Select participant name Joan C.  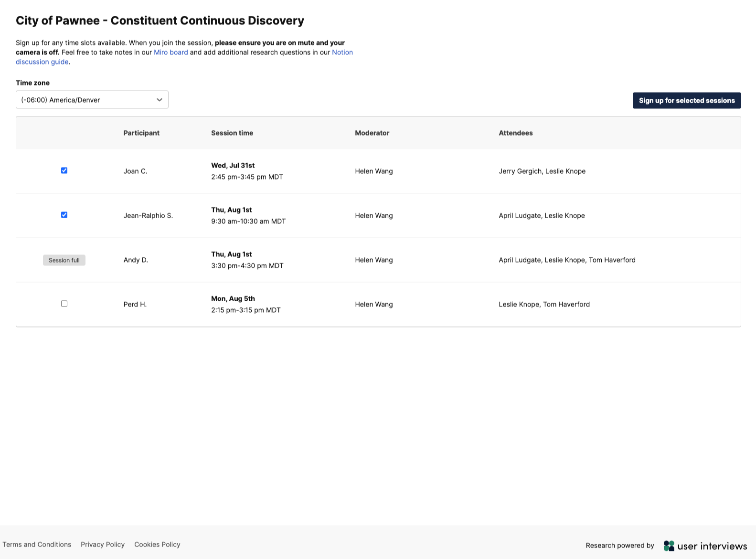click(136, 171)
